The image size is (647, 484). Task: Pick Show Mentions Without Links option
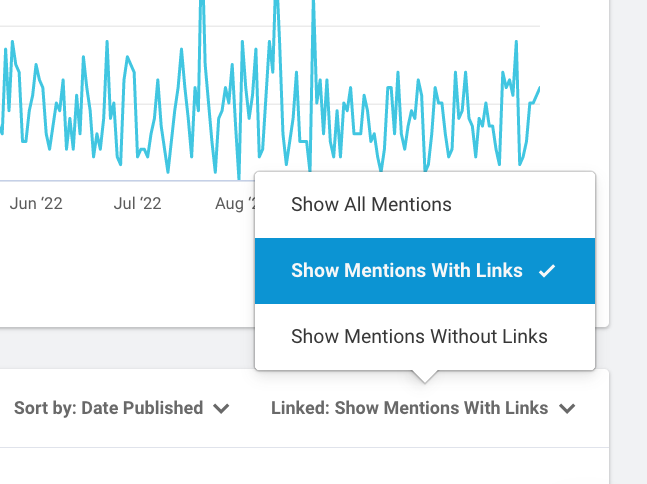(419, 337)
